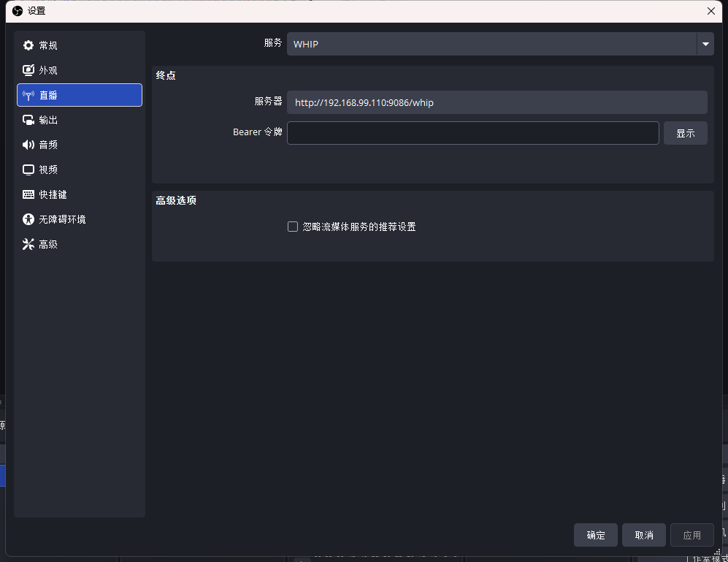Enable 忽略流媒体服务的推荐设置 checkbox
Image resolution: width=728 pixels, height=562 pixels.
(292, 227)
